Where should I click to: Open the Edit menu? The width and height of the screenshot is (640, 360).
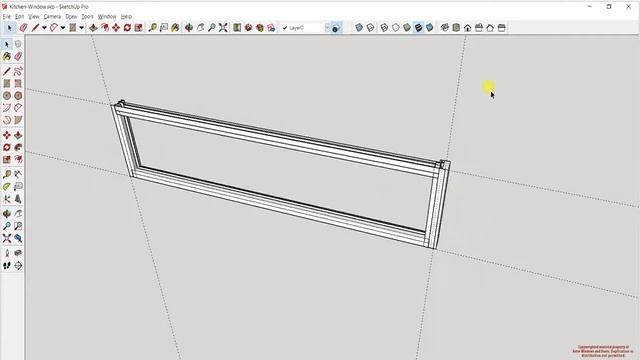pyautogui.click(x=20, y=16)
